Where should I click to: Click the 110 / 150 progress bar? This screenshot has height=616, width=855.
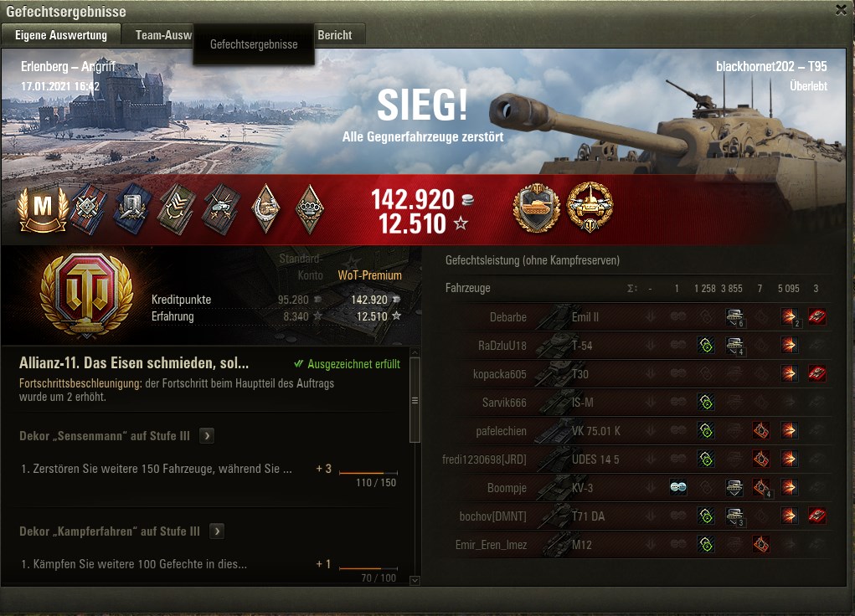(x=368, y=473)
